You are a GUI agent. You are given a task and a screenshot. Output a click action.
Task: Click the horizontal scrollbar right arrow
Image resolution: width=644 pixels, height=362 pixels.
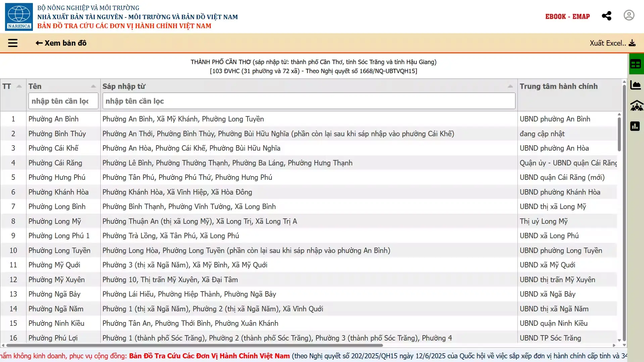(x=614, y=345)
